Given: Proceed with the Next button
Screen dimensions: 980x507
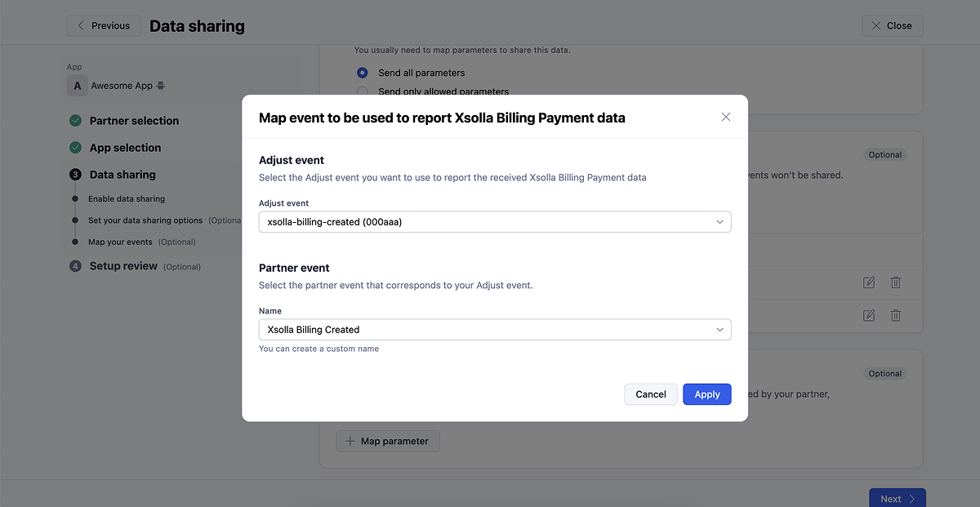Looking at the screenshot, I should pyautogui.click(x=897, y=498).
